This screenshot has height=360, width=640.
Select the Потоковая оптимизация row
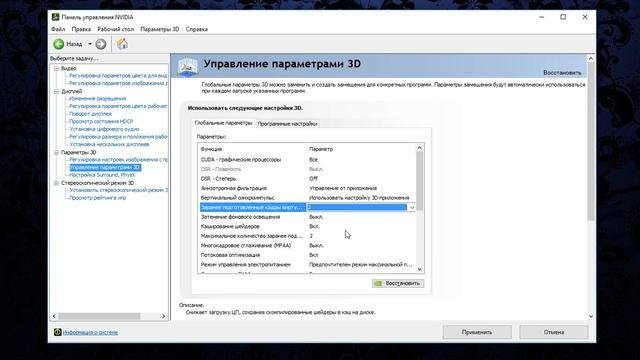307,255
